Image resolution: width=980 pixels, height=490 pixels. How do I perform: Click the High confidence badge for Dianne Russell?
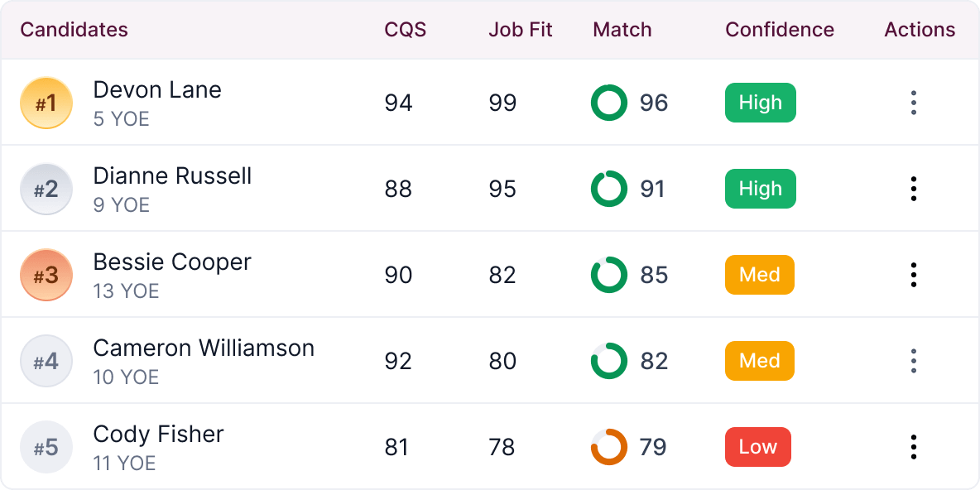pyautogui.click(x=760, y=189)
